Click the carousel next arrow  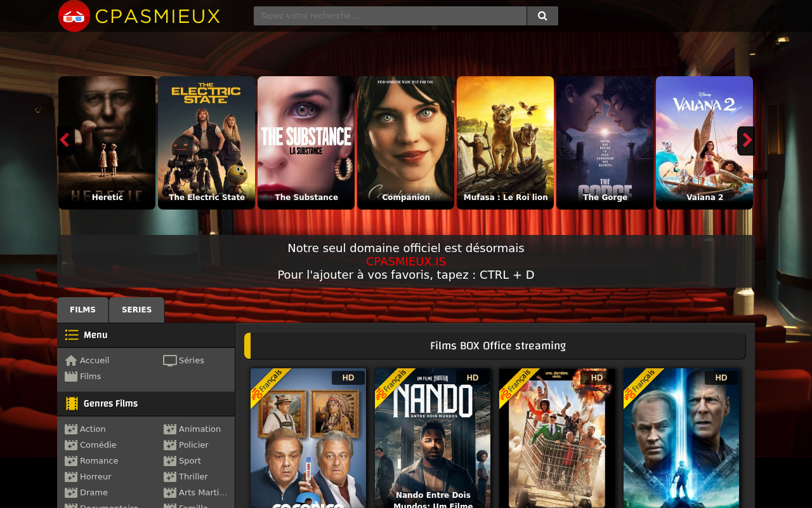pyautogui.click(x=746, y=141)
